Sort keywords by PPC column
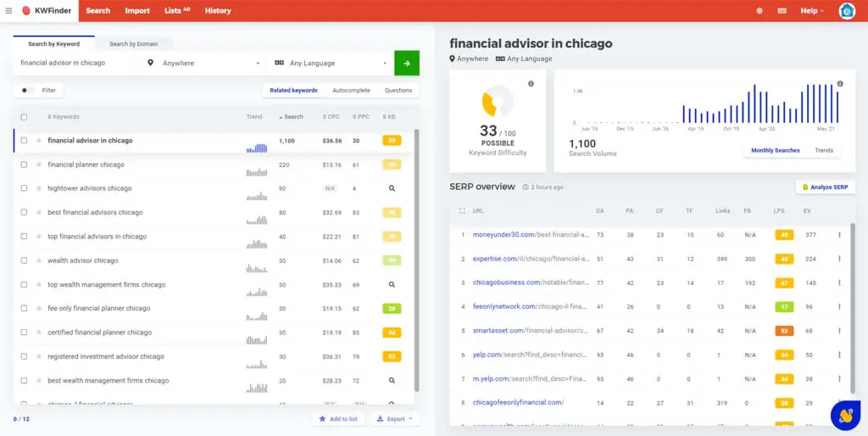 tap(361, 117)
